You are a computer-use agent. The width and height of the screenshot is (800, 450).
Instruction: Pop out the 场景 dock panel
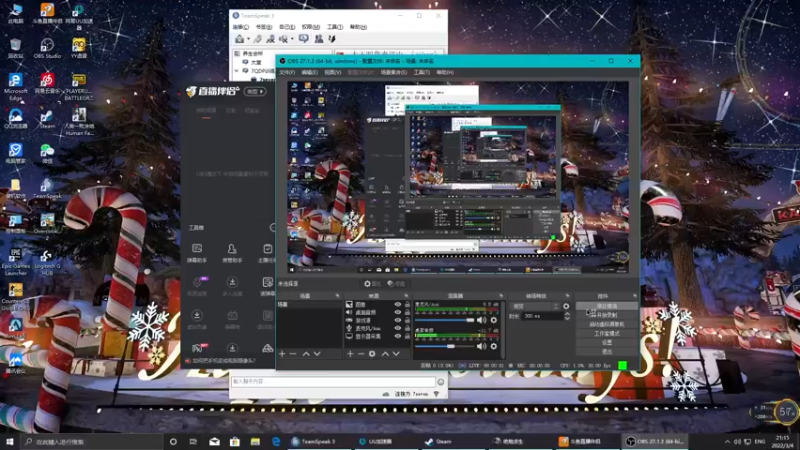pos(337,296)
